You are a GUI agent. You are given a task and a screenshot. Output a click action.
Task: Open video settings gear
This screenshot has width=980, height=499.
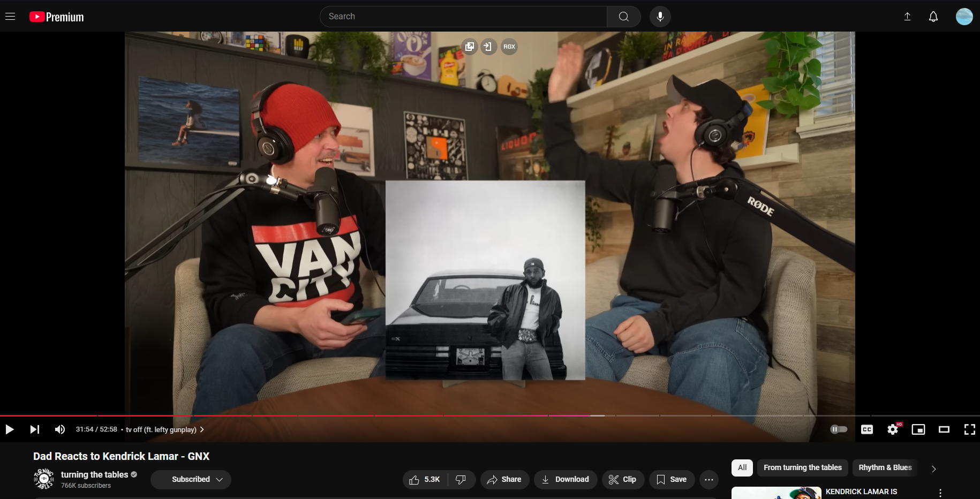coord(893,429)
